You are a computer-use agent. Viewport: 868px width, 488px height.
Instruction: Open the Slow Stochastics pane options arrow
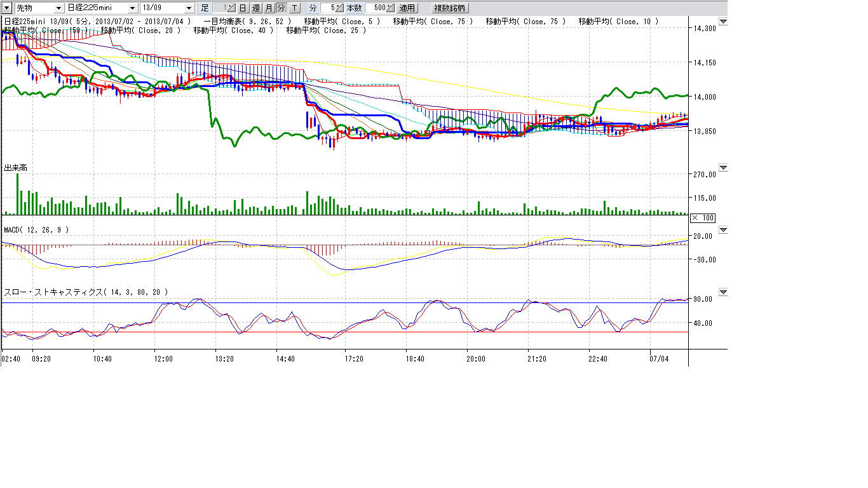pyautogui.click(x=722, y=292)
